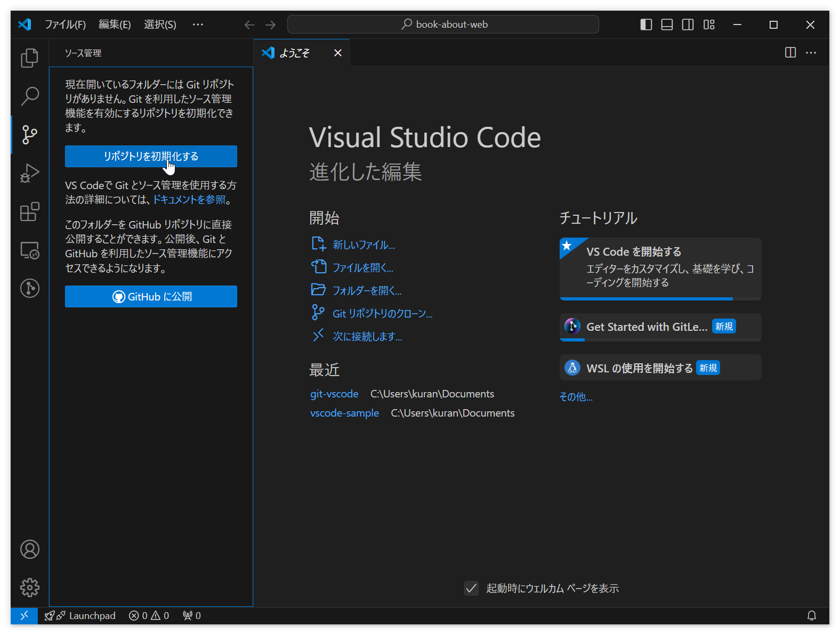Screen dimensions: 840x635
Task: Open recent folder git-vscode
Action: click(x=334, y=394)
